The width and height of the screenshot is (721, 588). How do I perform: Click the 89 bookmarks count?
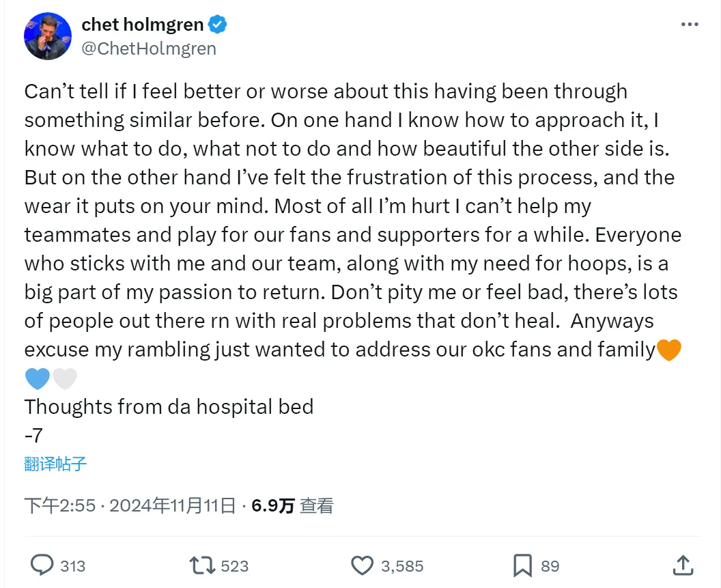550,565
